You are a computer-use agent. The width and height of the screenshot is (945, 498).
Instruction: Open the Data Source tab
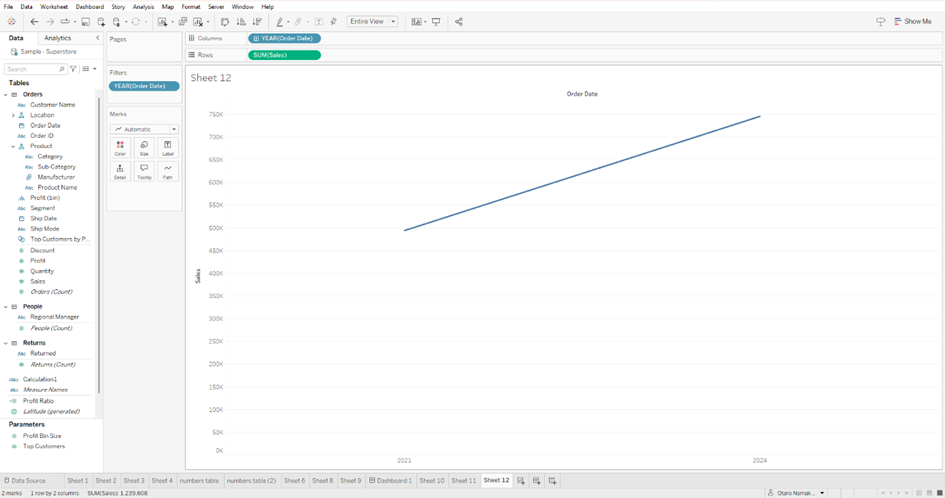[25, 481]
